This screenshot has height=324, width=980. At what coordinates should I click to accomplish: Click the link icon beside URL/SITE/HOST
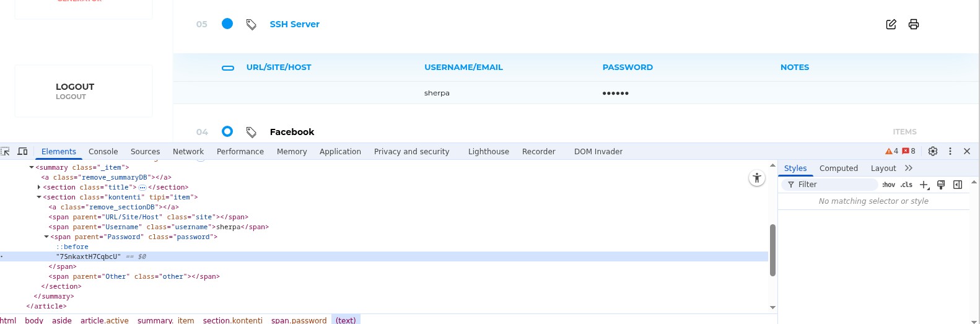click(x=228, y=68)
